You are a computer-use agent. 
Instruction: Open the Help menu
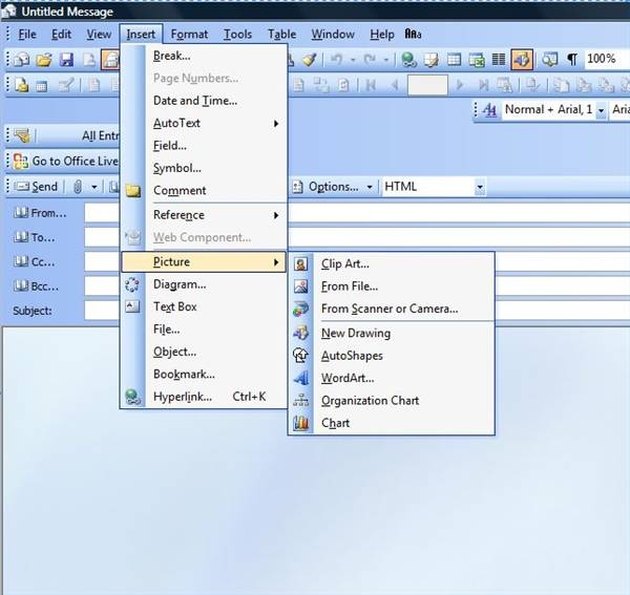(382, 34)
